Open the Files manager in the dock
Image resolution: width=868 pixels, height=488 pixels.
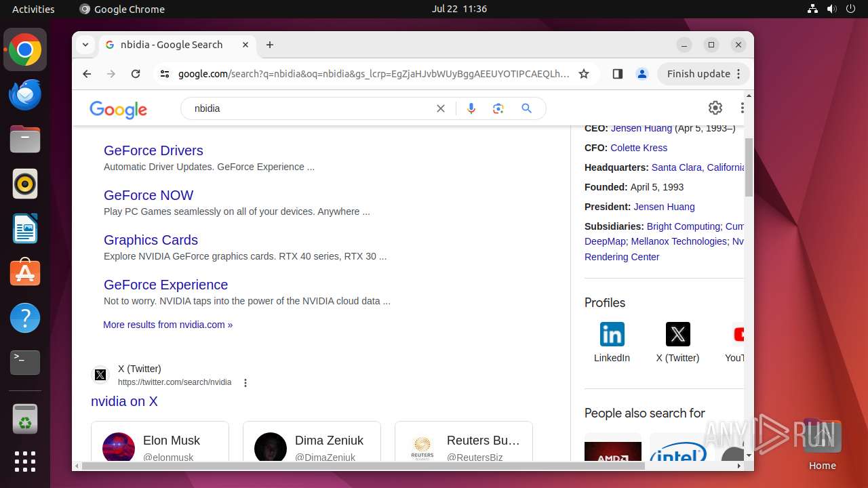(25, 139)
